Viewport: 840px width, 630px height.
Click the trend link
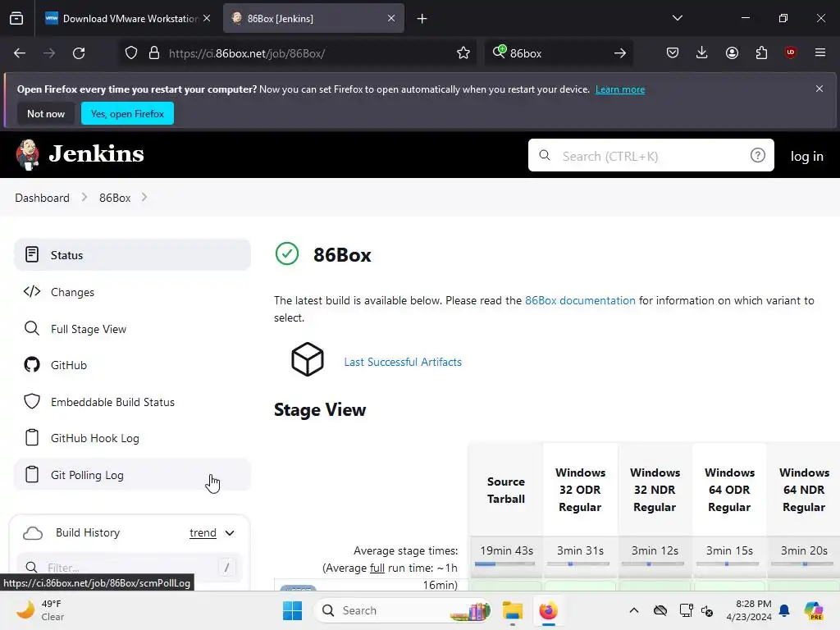click(x=203, y=533)
